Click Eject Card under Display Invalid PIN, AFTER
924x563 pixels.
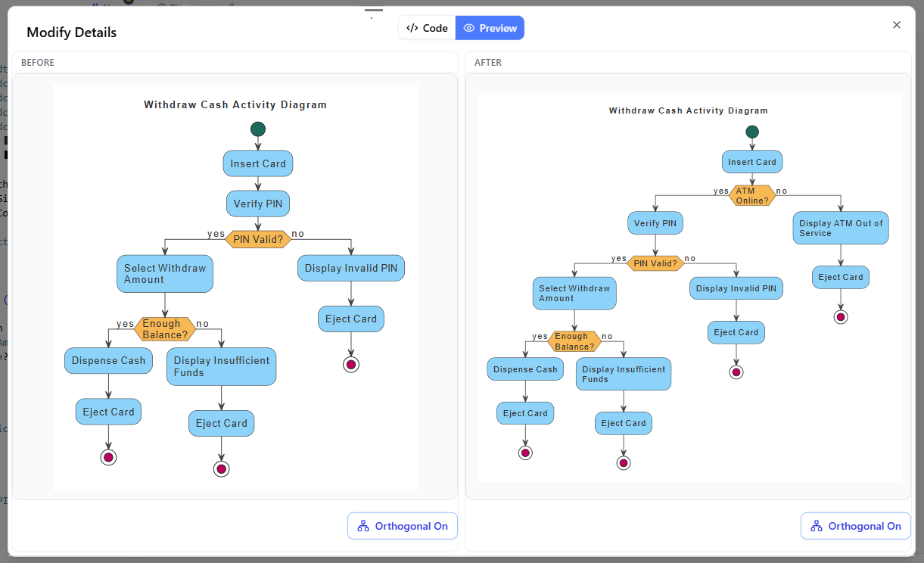736,332
